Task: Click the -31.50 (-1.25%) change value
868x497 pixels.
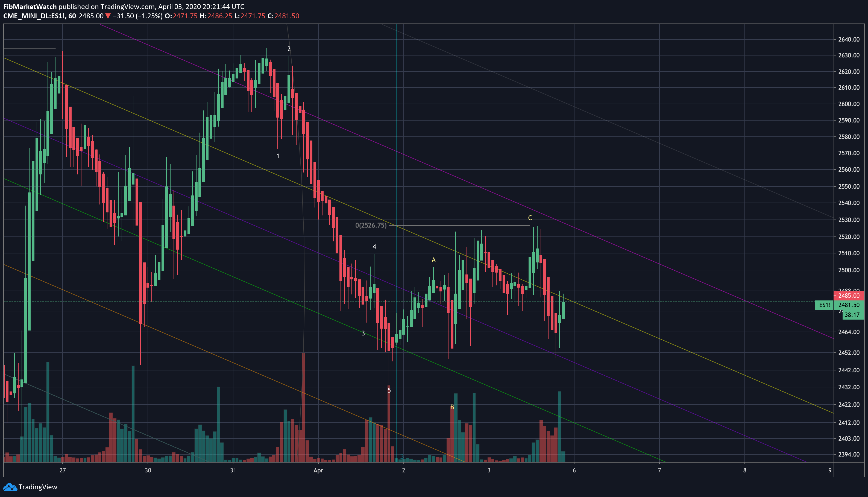Action: tap(138, 16)
